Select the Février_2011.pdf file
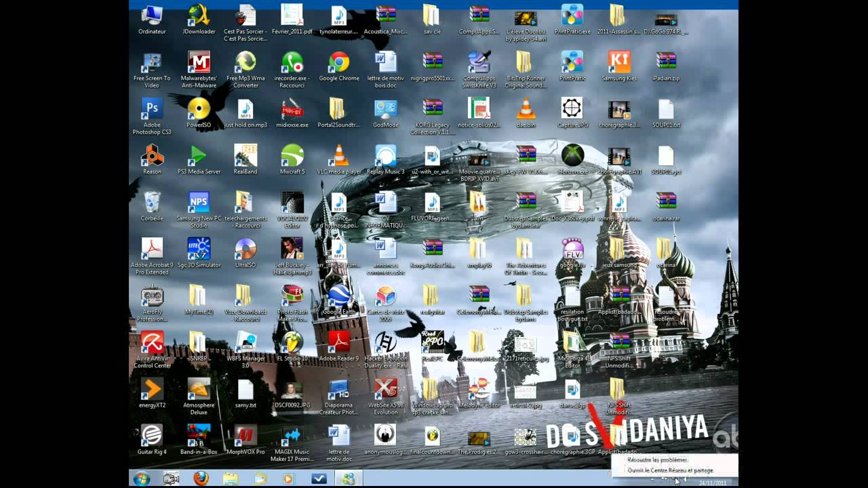 [x=292, y=20]
